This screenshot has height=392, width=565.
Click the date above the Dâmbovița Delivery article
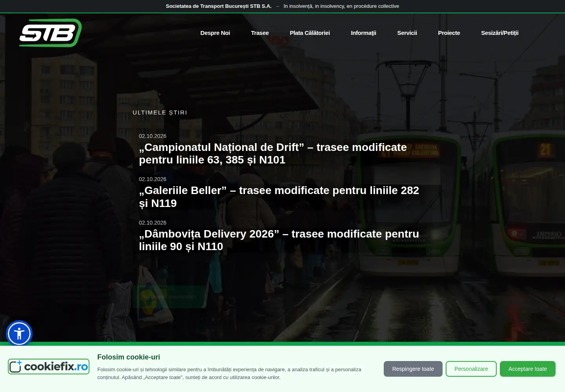(153, 223)
